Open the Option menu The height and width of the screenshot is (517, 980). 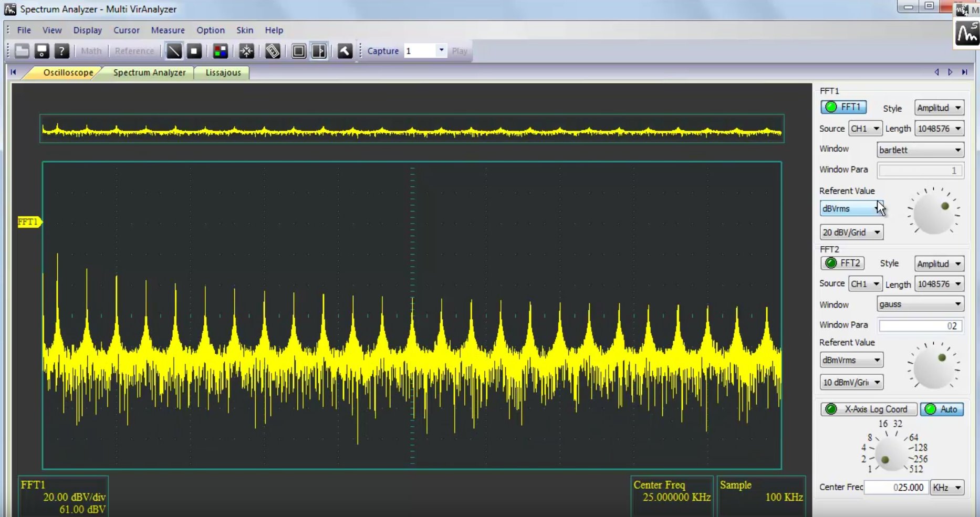coord(211,30)
